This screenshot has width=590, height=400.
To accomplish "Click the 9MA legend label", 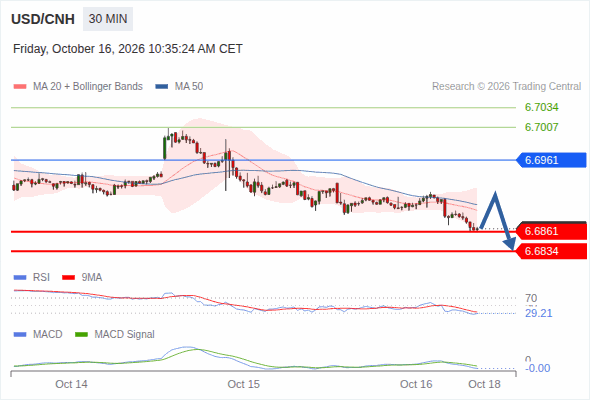I will pos(92,278).
